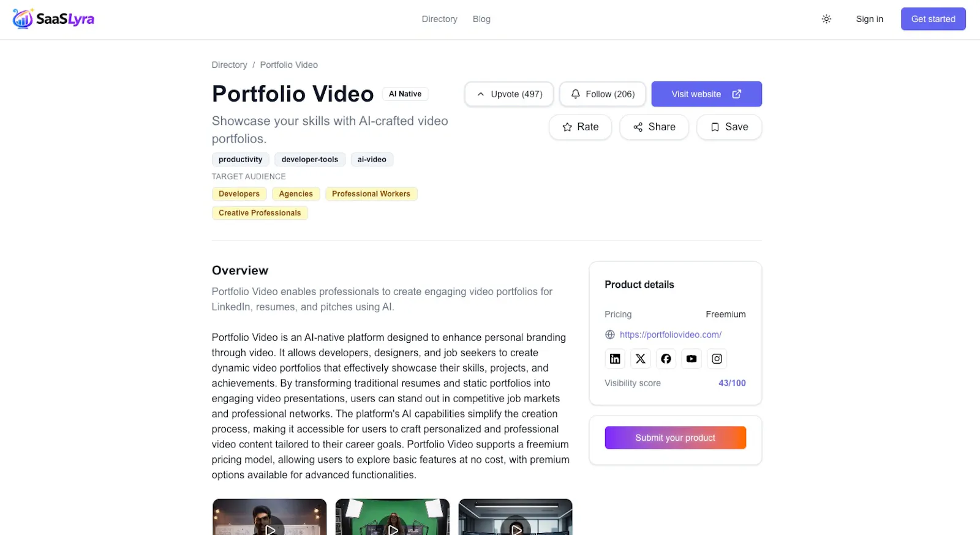Go to Directory breadcrumb link
980x535 pixels.
click(230, 65)
